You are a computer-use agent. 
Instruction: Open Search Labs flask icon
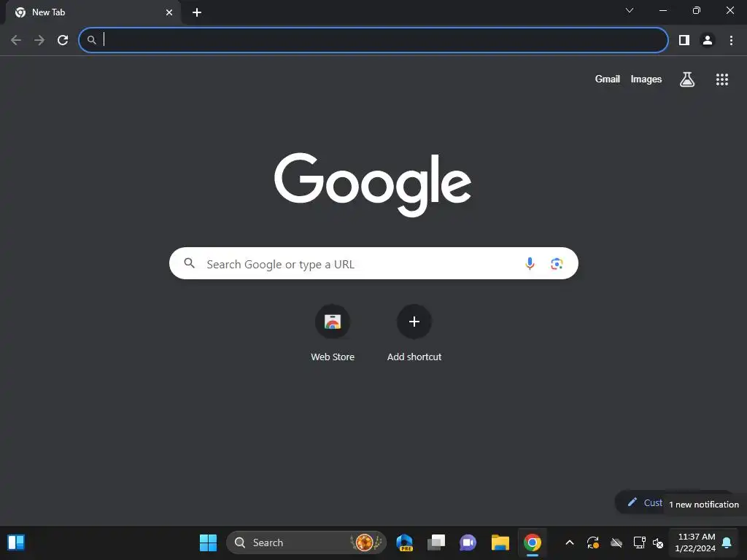pyautogui.click(x=686, y=79)
